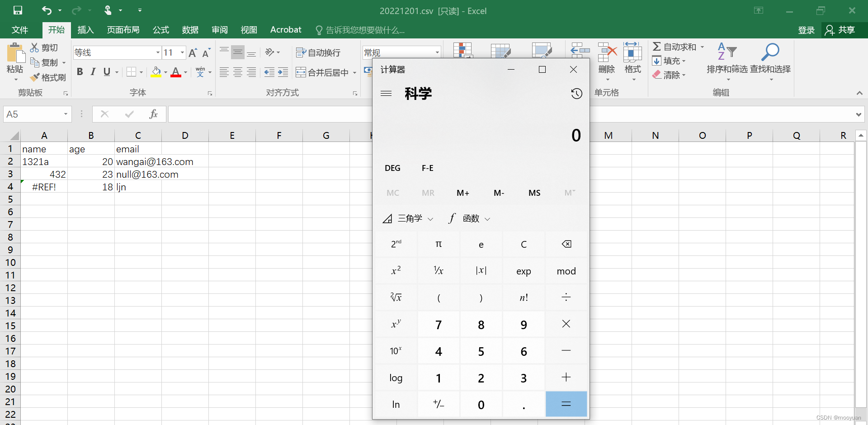Screen dimensions: 868x425
Task: Click the increase indent icon
Action: [x=283, y=72]
